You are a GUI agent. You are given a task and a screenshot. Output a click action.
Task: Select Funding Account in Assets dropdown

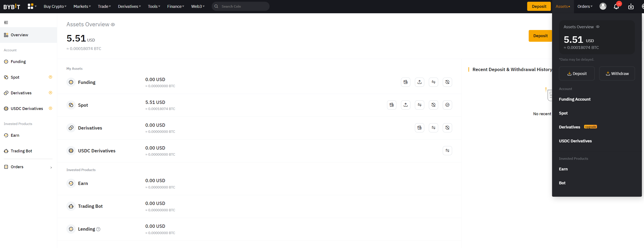575,99
